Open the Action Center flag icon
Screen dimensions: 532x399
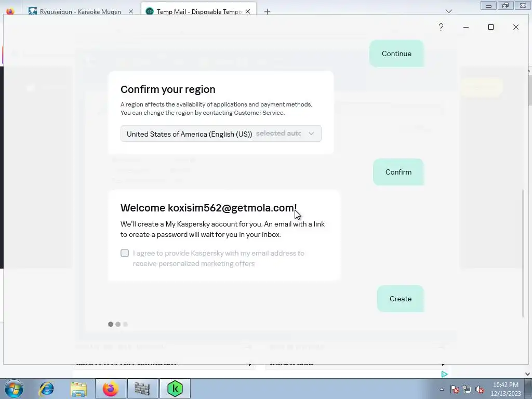(x=455, y=389)
